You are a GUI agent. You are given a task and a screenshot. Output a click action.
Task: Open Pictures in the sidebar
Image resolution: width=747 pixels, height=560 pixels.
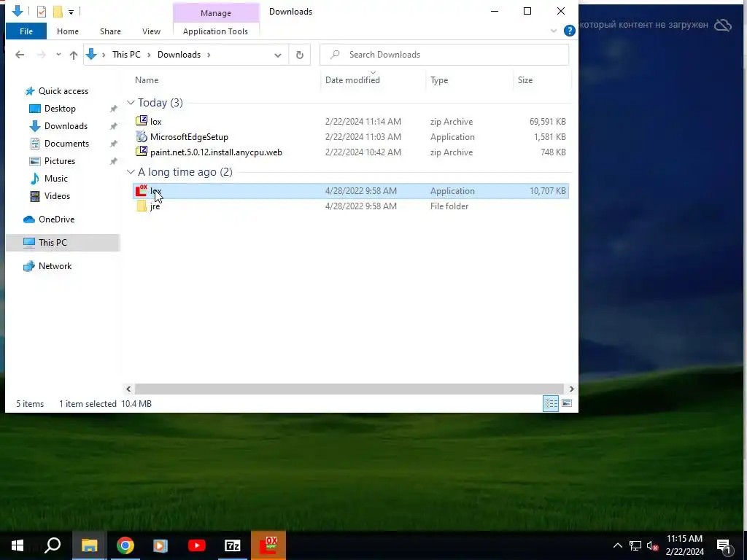coord(60,161)
